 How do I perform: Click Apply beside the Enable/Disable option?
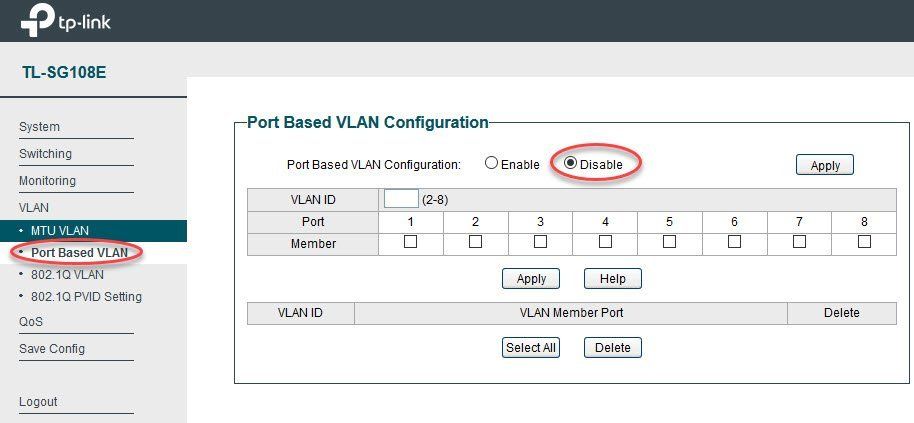(x=825, y=165)
